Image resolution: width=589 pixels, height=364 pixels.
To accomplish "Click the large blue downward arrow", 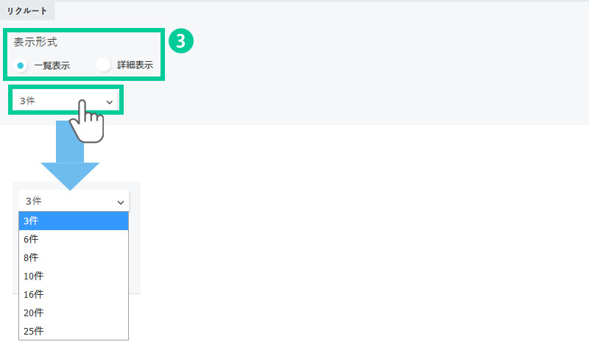I will click(x=70, y=157).
